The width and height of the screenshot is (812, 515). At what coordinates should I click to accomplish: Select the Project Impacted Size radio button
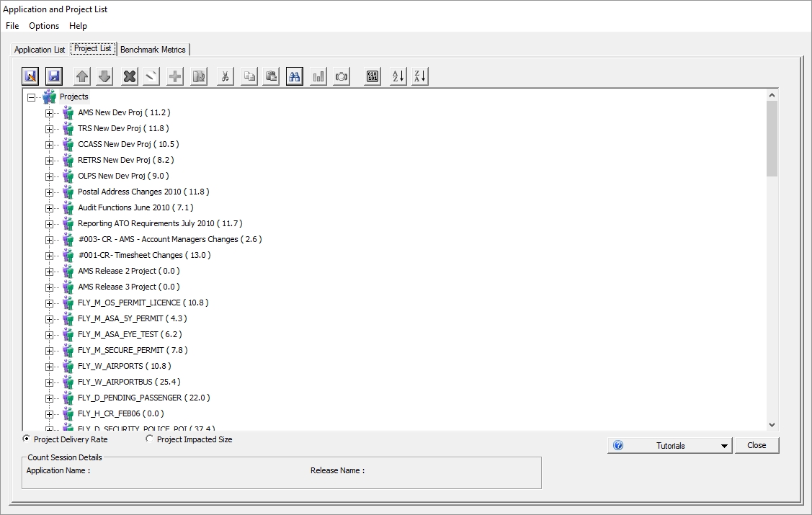click(x=150, y=439)
